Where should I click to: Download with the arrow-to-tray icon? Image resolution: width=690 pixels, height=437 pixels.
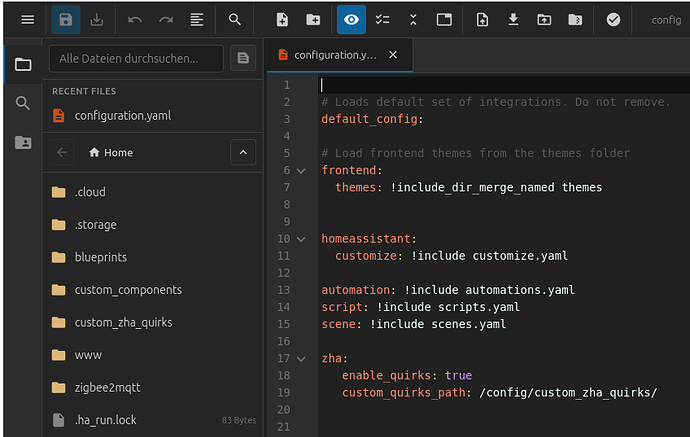[513, 20]
